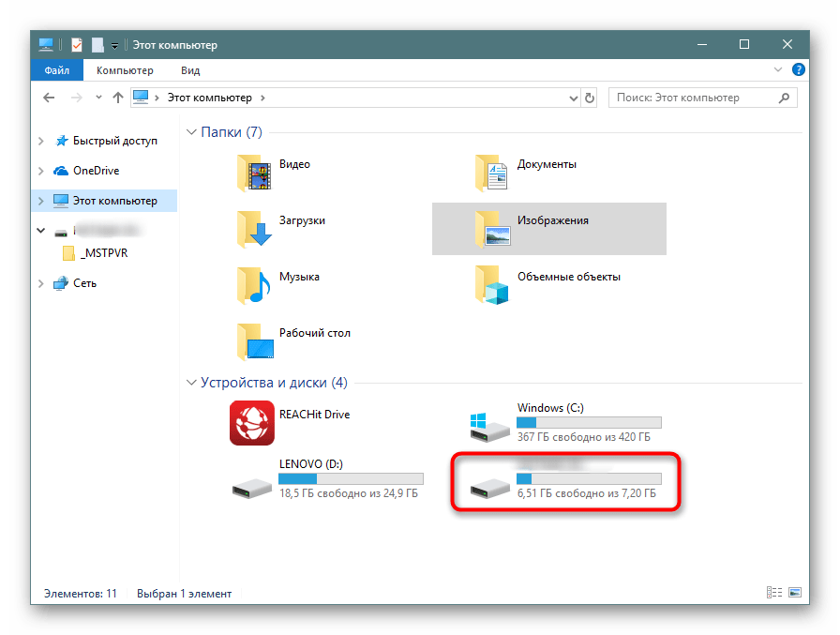Select Сеть in the navigation pane

(x=84, y=283)
